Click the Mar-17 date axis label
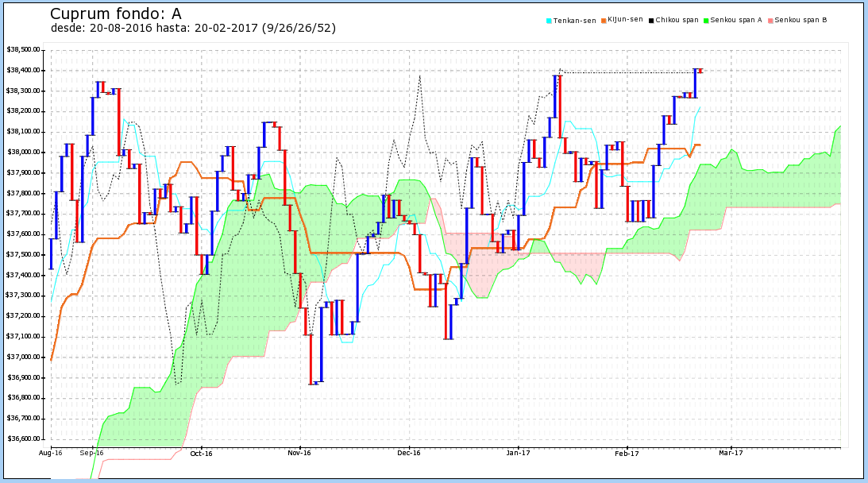868x483 pixels. click(x=731, y=453)
